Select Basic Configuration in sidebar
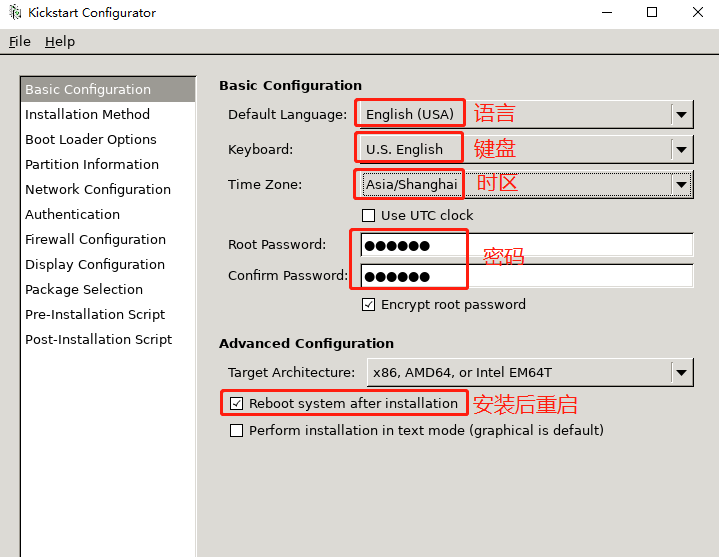The width and height of the screenshot is (719, 557). click(108, 89)
